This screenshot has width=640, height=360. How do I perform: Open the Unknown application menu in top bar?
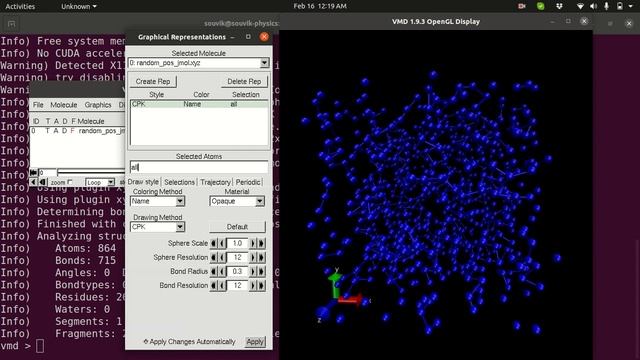click(79, 7)
